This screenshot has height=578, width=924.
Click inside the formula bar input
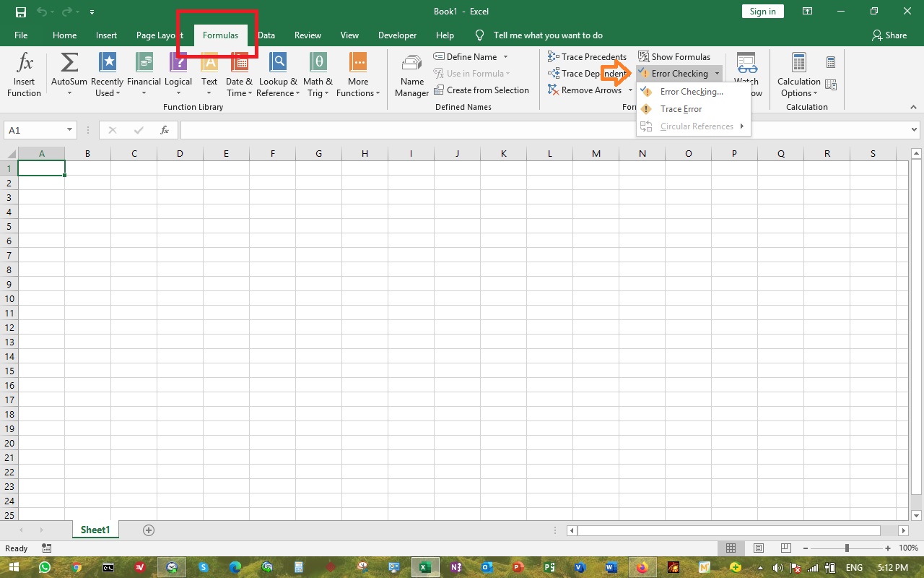point(544,130)
